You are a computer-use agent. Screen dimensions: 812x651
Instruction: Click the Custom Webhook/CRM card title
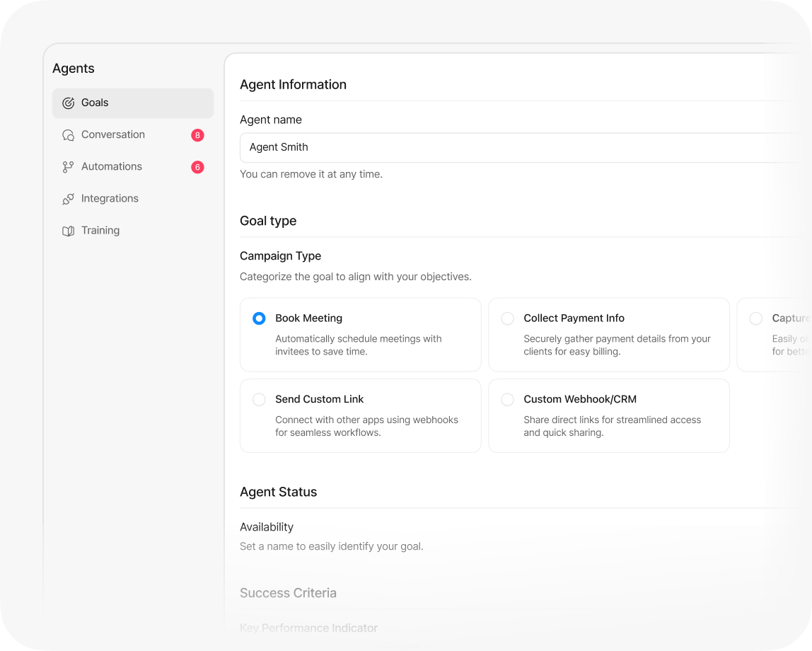tap(580, 399)
